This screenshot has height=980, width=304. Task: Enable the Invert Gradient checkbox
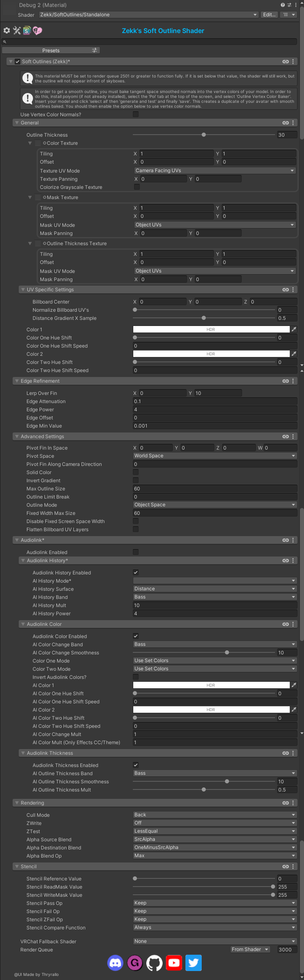[x=136, y=480]
